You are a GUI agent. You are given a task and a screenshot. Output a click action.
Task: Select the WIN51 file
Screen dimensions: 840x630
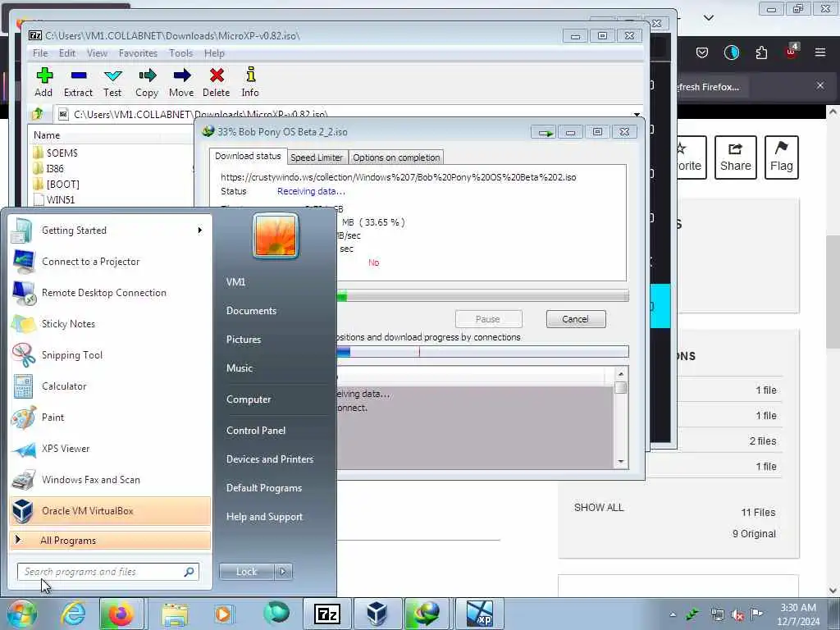(x=54, y=200)
